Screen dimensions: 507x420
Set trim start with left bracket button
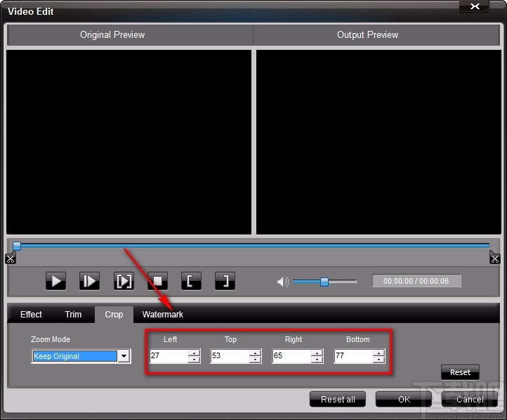pyautogui.click(x=191, y=281)
